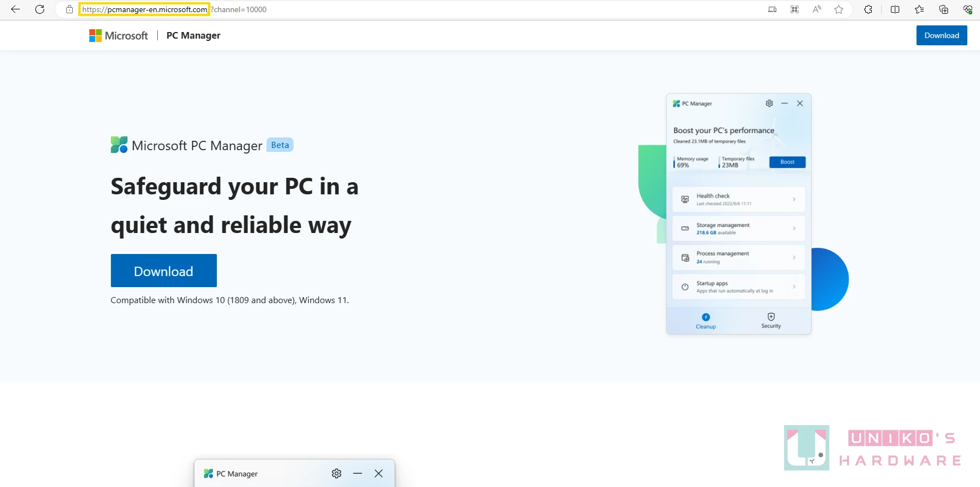The width and height of the screenshot is (980, 487).
Task: Open Startup apps row
Action: click(739, 287)
